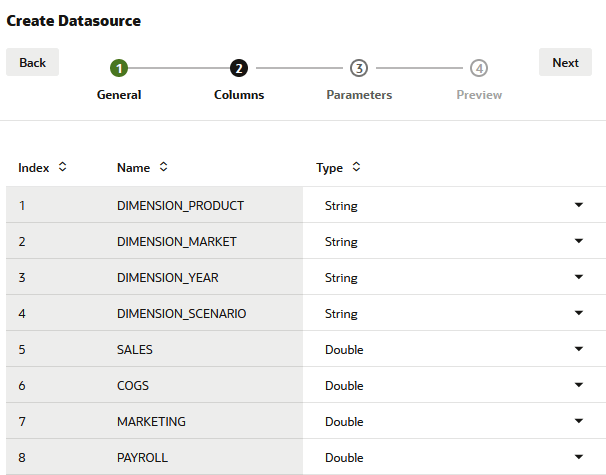Sort the table by Index column

(63, 167)
